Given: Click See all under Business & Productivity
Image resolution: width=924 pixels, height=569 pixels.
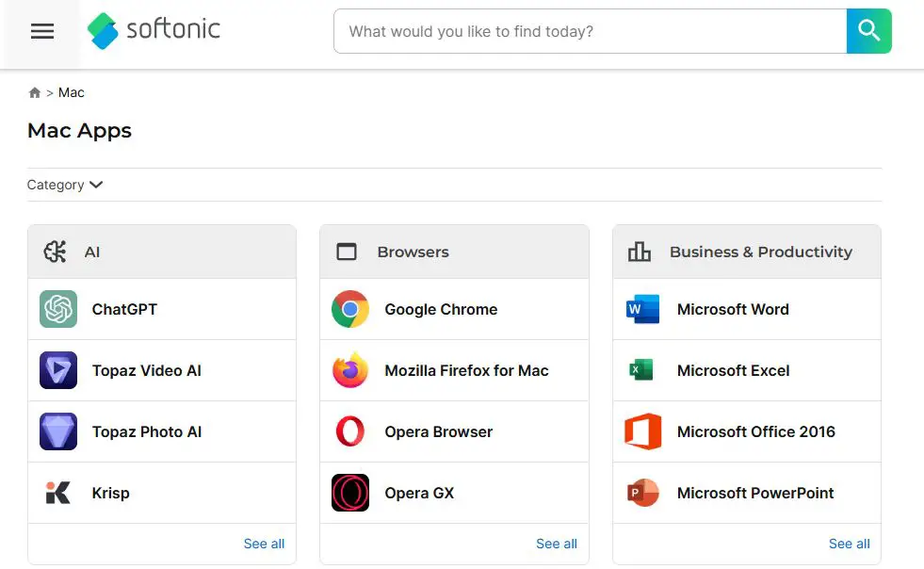Looking at the screenshot, I should [849, 544].
